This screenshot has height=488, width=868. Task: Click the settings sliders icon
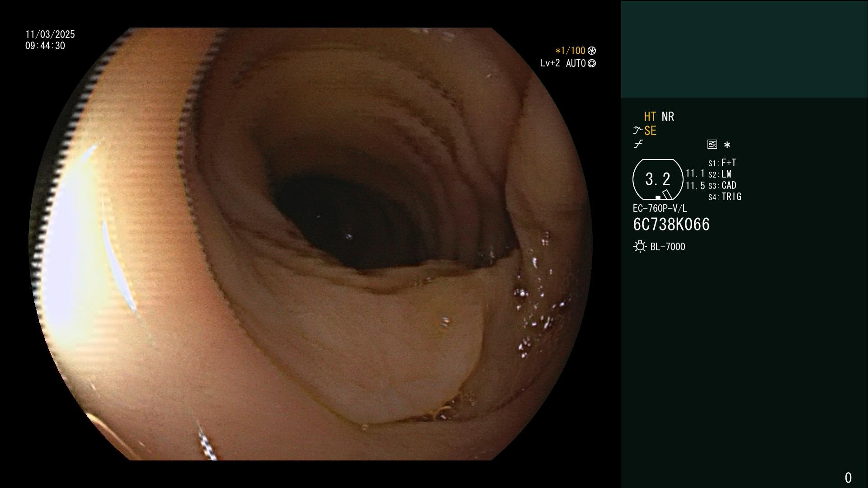(712, 144)
